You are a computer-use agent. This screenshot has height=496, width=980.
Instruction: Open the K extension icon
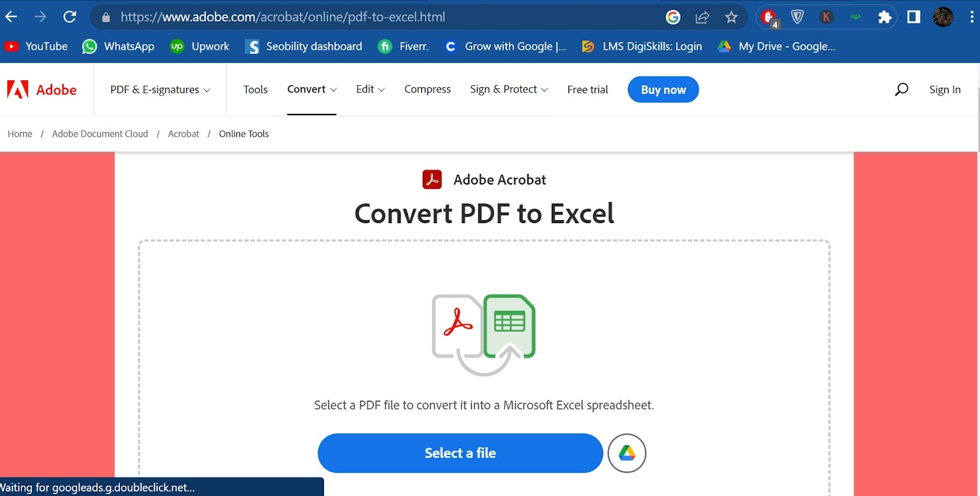click(826, 17)
